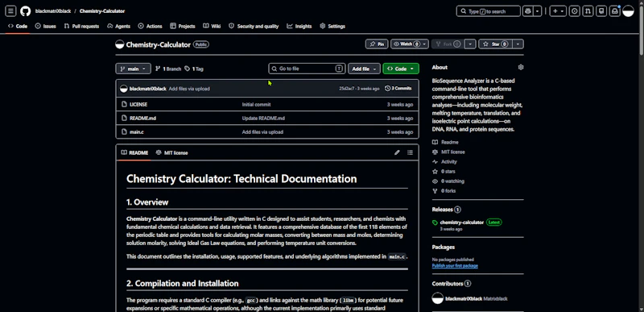Open the Initial commit message link

click(x=256, y=105)
